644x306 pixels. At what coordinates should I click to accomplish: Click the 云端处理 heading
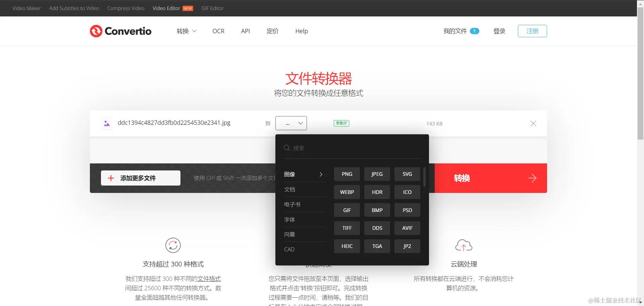[464, 264]
